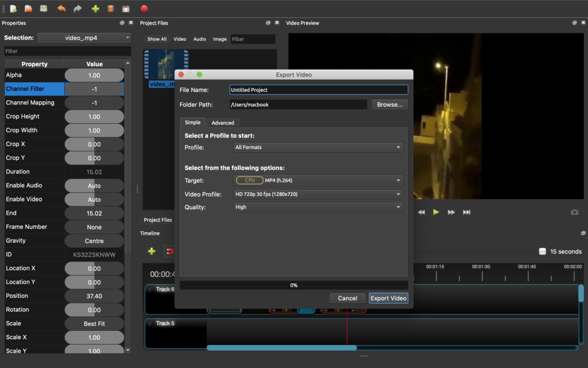Click the Browse... button
The image size is (588, 368).
coord(390,105)
